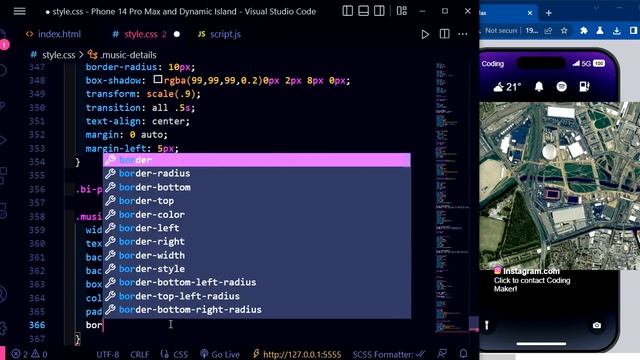
Task: Change the UTF-8 file encoding
Action: coord(108,354)
